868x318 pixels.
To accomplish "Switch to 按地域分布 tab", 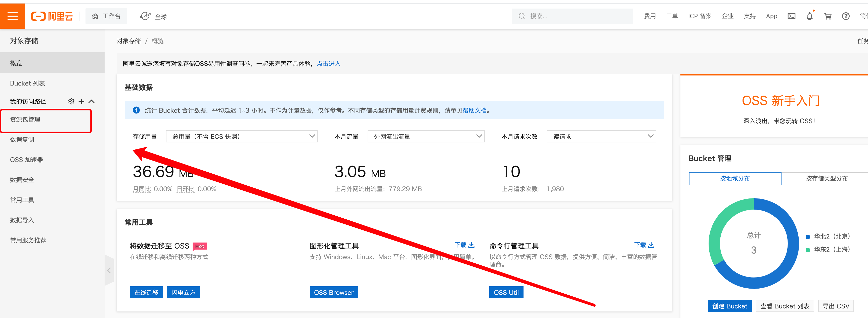I will click(x=735, y=179).
